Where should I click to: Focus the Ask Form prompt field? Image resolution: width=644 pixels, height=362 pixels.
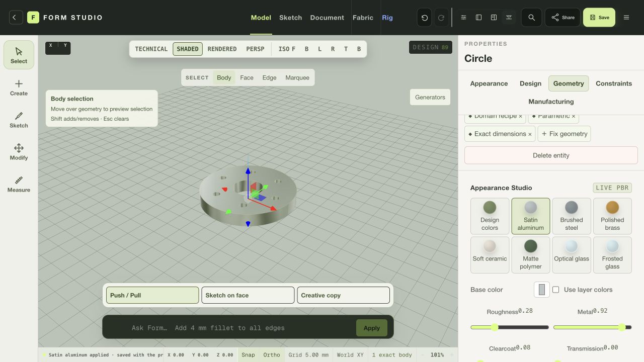pos(240,328)
